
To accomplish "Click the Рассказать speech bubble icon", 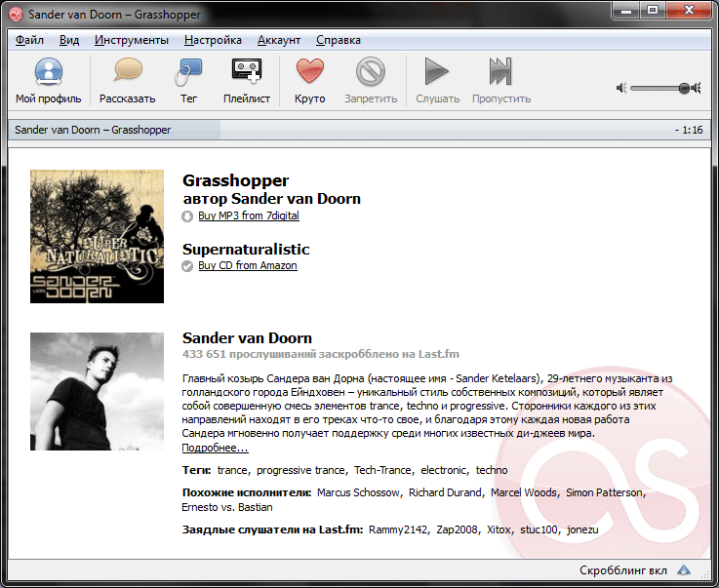I will (x=128, y=70).
